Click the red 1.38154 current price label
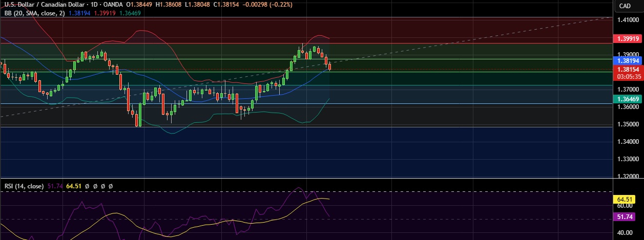This screenshot has width=644, height=240. (x=627, y=69)
